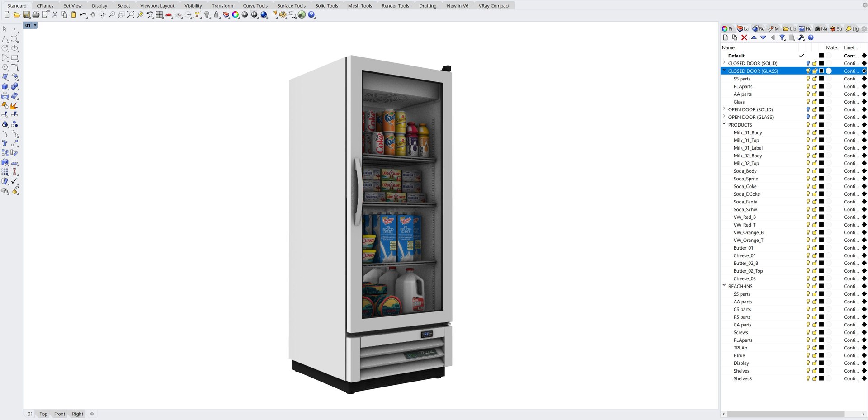Image resolution: width=868 pixels, height=420 pixels.
Task: Open the Lib libraries panel tab
Action: click(x=790, y=28)
